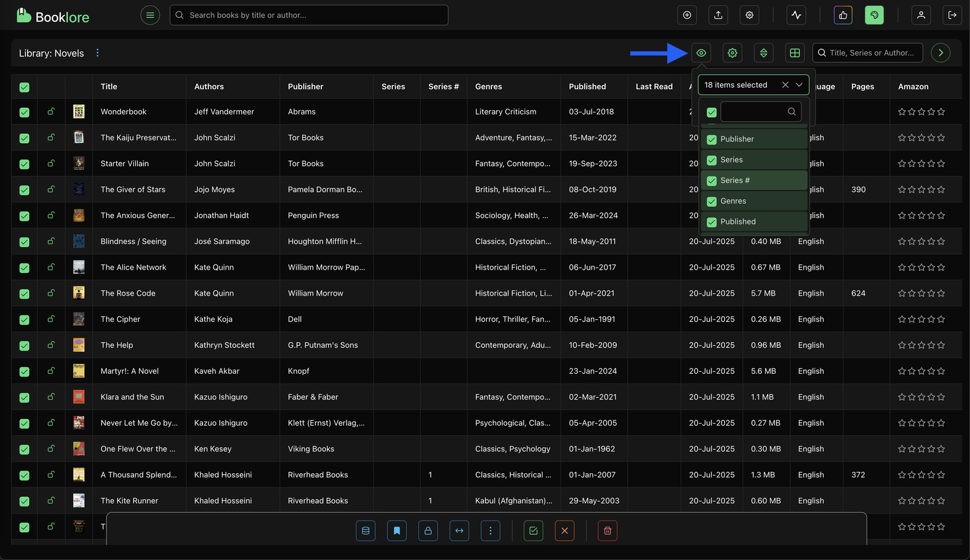Viewport: 970px width, 560px height.
Task: Click the orange X deselect icon
Action: [x=564, y=531]
